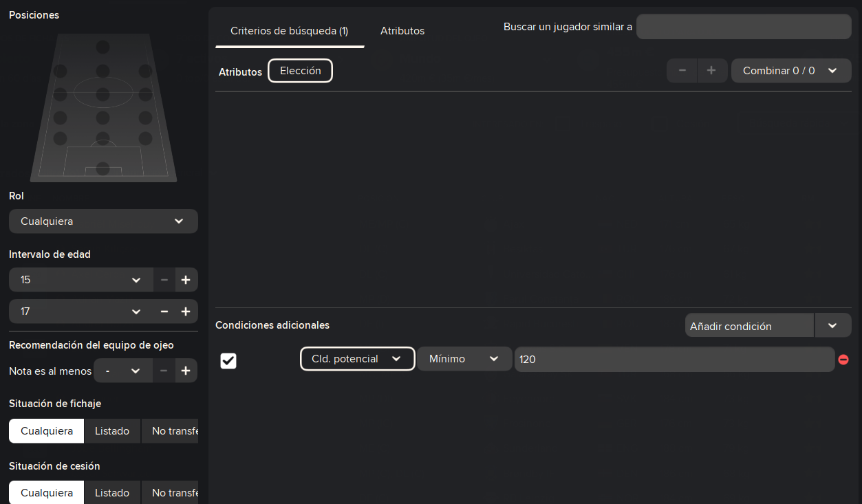Toggle the centre-back position dot

click(x=103, y=138)
